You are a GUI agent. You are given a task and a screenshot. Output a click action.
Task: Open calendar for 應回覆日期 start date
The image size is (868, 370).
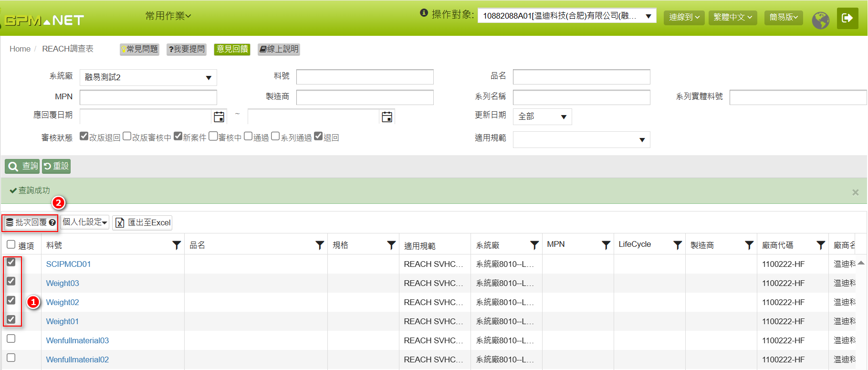[x=219, y=116]
